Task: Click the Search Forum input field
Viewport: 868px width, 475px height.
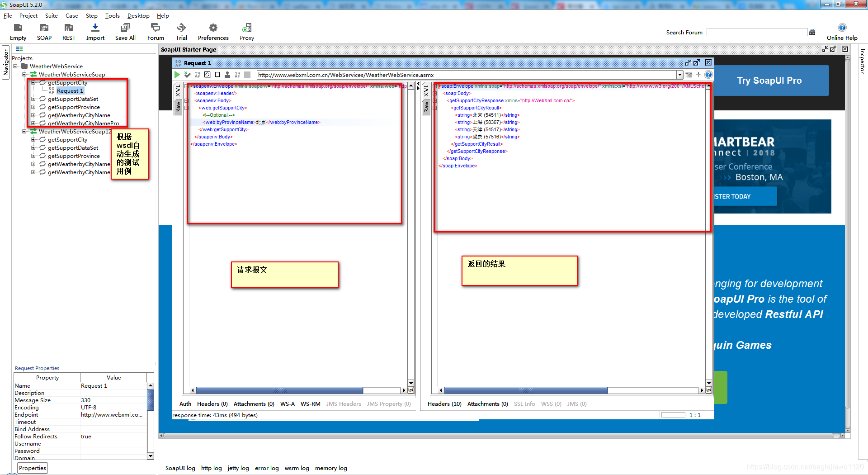Action: click(x=757, y=32)
